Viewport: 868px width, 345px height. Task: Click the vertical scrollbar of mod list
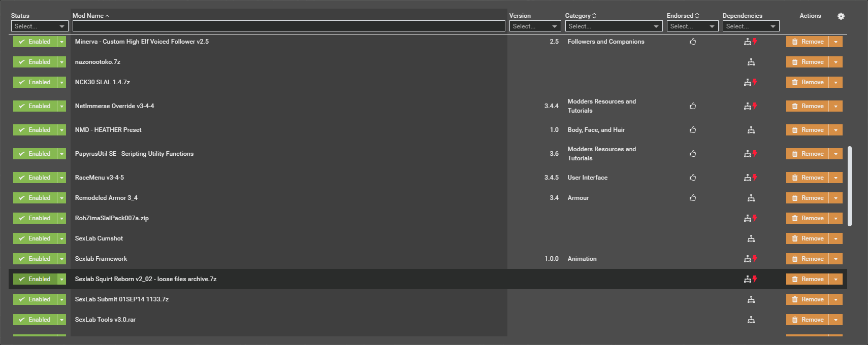click(x=850, y=186)
